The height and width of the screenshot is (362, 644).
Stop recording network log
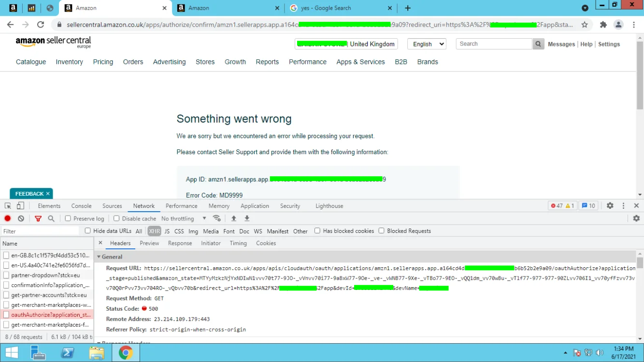pyautogui.click(x=8, y=218)
